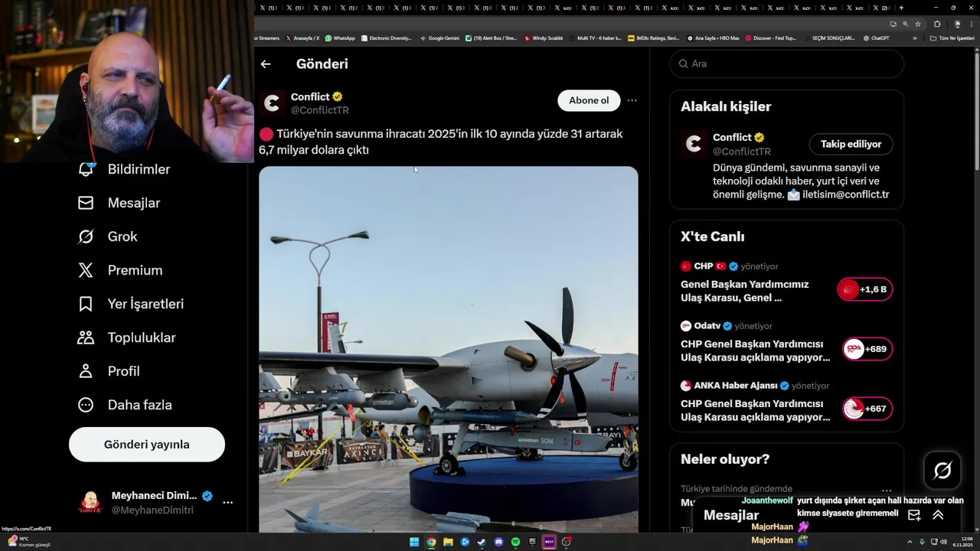Join the ANKA live +667 badge
The image size is (980, 551).
tap(867, 409)
